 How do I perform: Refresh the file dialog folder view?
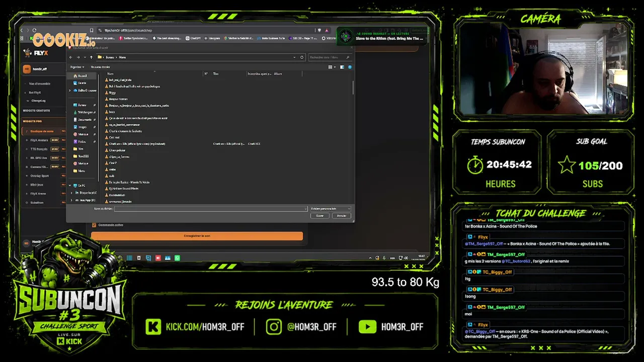pos(302,57)
